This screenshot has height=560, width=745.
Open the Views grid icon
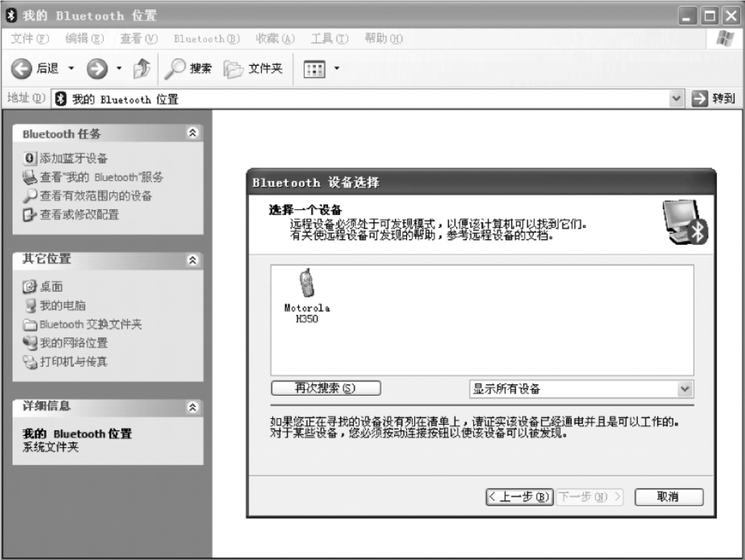tap(314, 69)
